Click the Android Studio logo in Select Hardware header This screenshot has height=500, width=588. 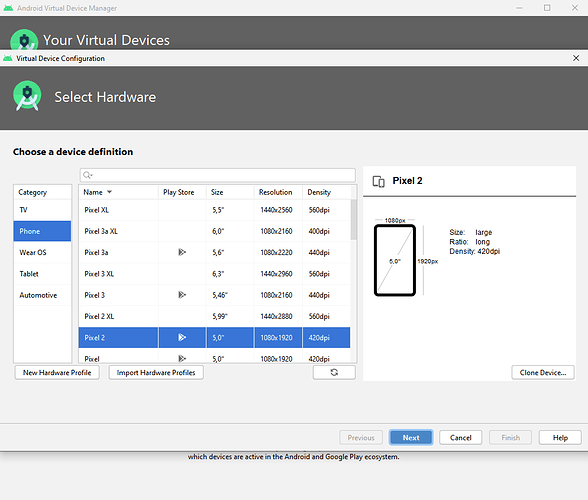[x=27, y=96]
